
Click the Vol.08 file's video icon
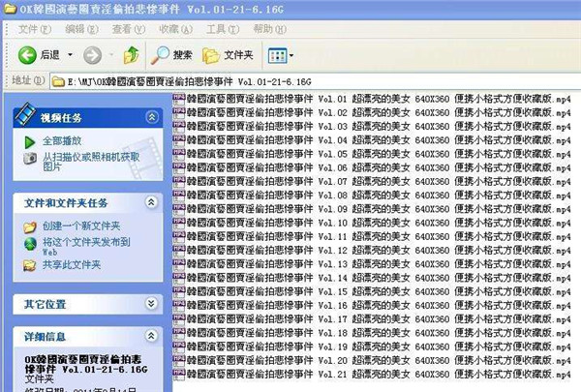[x=179, y=196]
